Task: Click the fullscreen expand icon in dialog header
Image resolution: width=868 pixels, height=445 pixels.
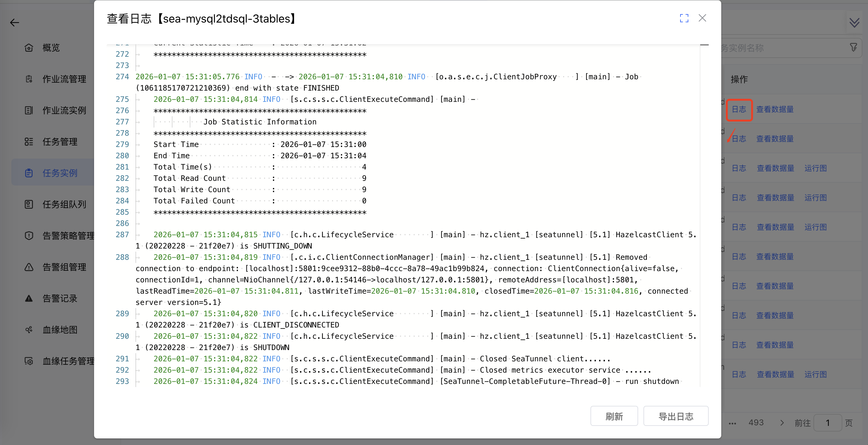Action: pyautogui.click(x=684, y=18)
